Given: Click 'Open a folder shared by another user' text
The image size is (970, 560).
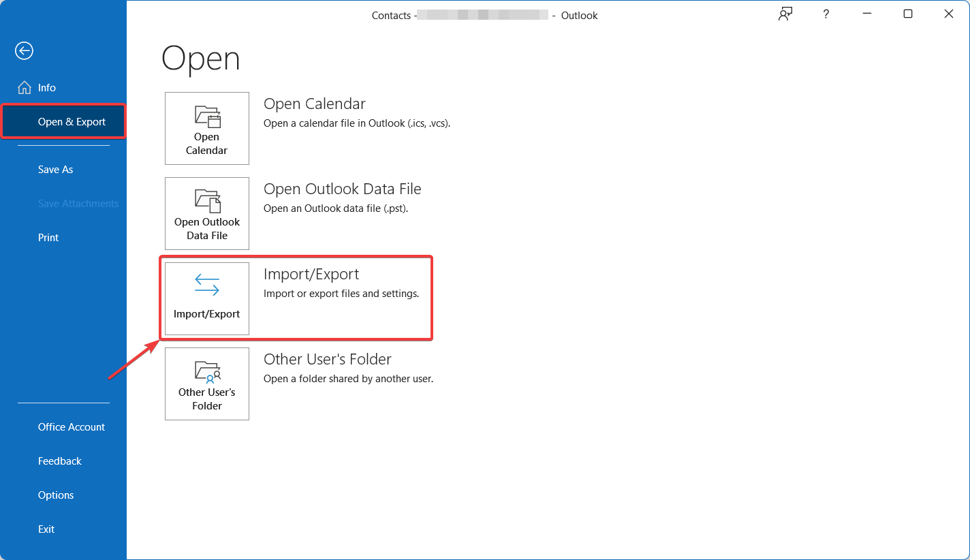Looking at the screenshot, I should (349, 379).
